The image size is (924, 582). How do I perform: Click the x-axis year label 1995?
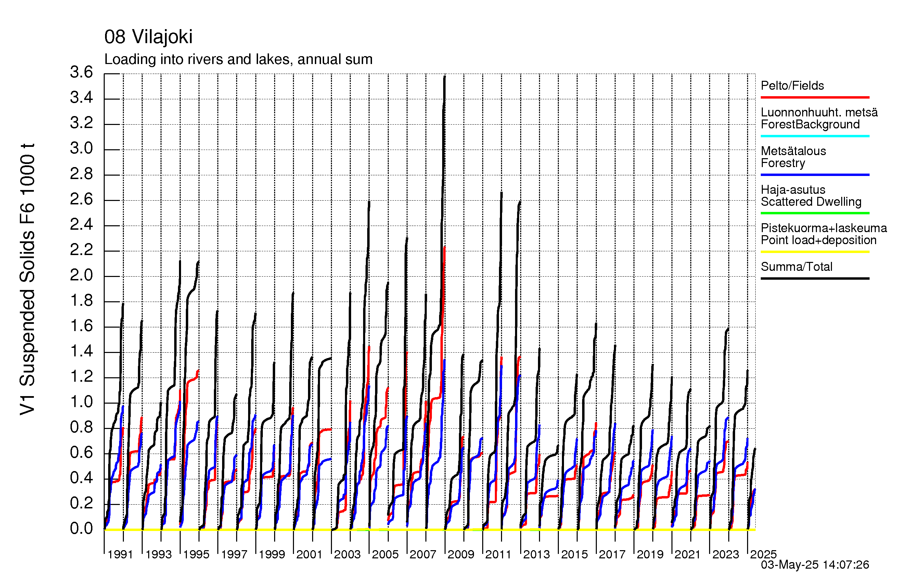[x=196, y=554]
